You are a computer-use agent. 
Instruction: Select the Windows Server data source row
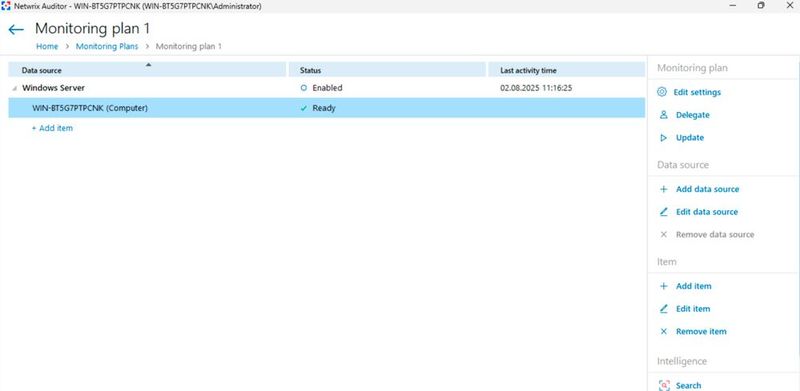tap(327, 88)
